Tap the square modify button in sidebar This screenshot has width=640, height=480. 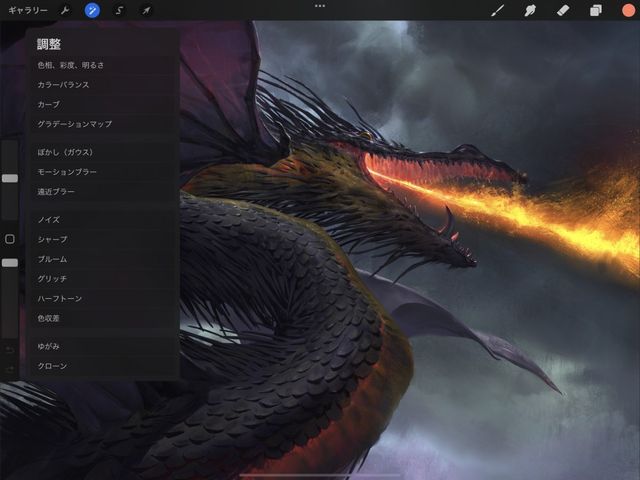coord(10,239)
